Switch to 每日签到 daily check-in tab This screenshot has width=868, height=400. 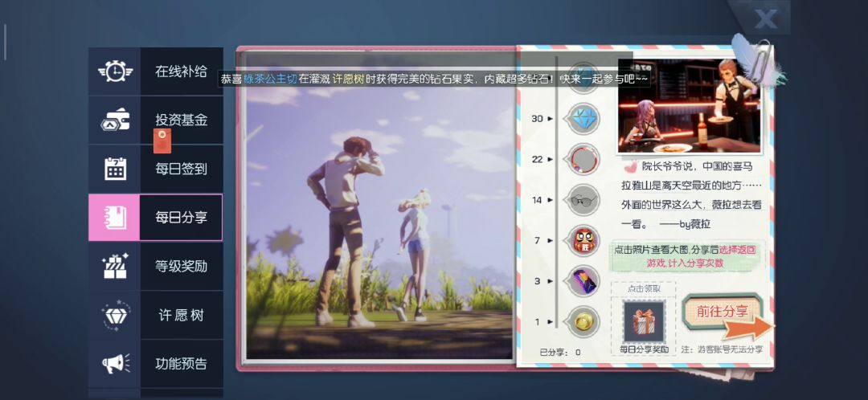156,169
